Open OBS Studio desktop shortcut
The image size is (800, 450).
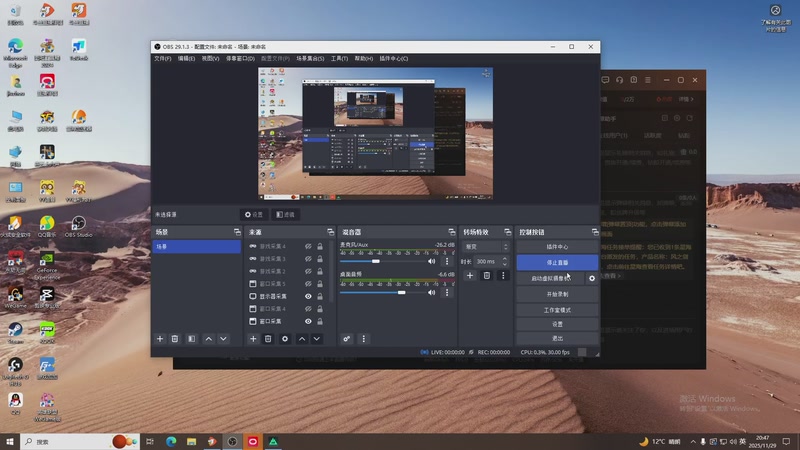tap(79, 227)
